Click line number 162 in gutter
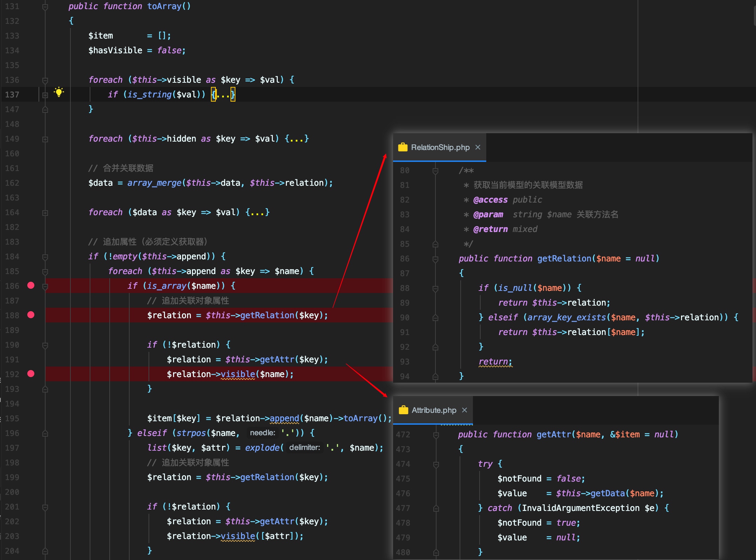 12,183
